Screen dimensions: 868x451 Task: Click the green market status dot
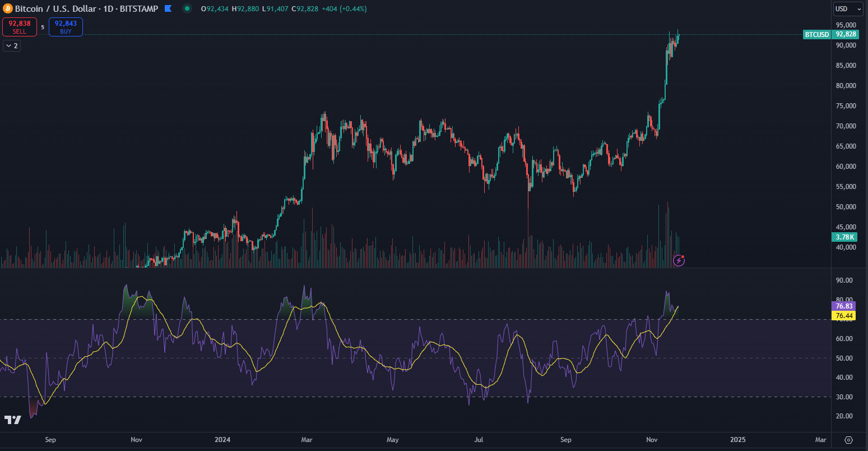[187, 8]
